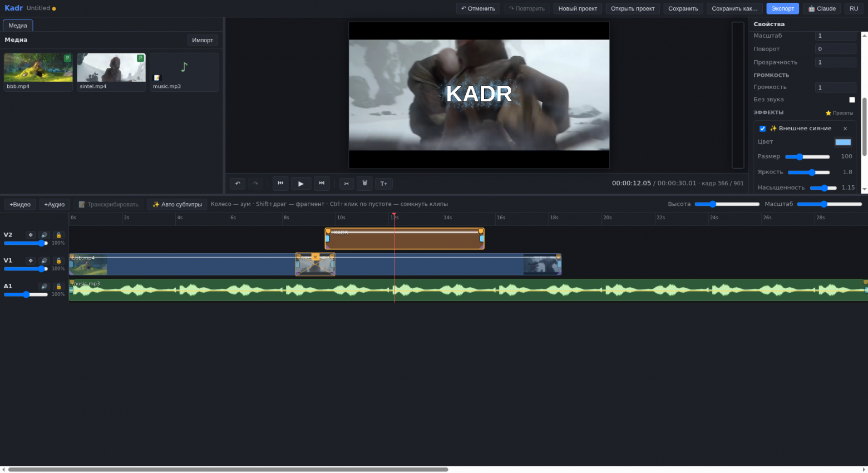Screen dimensions: 868x473
Task: Click the timeline horizontal scrollbar at the bottom
Action: click(228, 470)
